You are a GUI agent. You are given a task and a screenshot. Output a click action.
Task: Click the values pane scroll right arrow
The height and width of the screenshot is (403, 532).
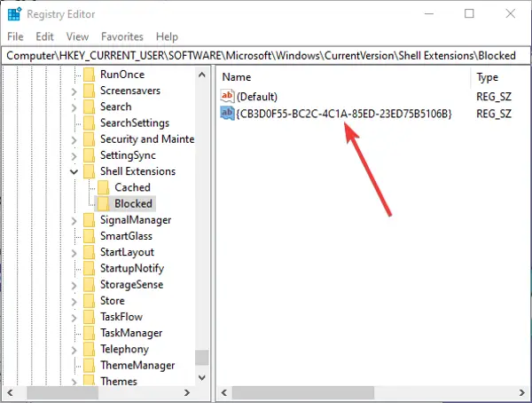[522, 392]
